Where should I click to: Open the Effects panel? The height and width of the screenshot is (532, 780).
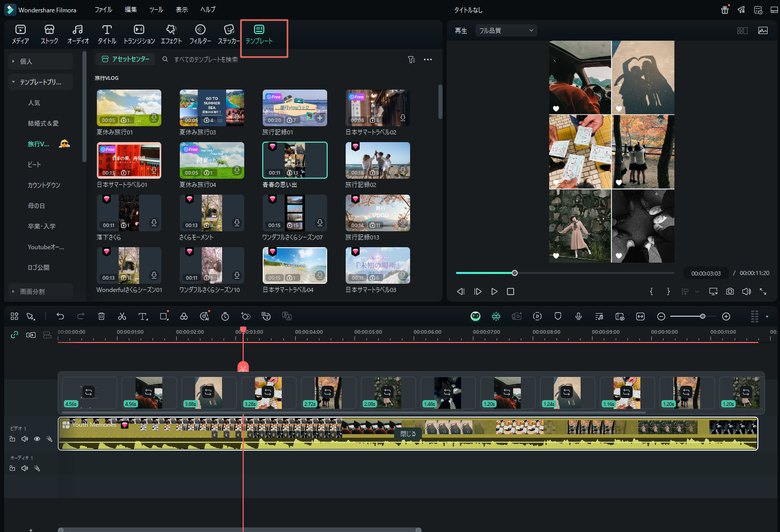[171, 34]
